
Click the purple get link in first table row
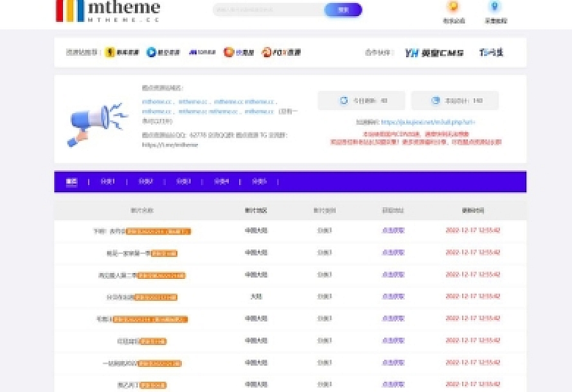(393, 231)
